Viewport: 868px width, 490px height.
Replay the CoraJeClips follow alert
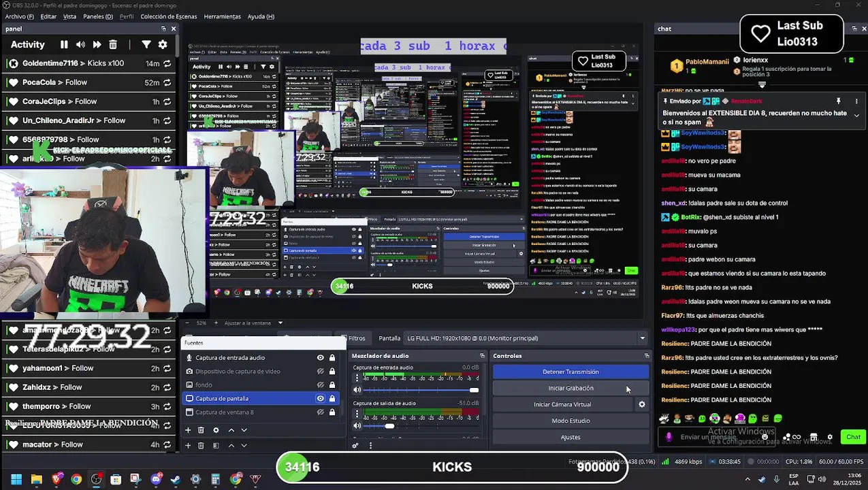point(167,101)
